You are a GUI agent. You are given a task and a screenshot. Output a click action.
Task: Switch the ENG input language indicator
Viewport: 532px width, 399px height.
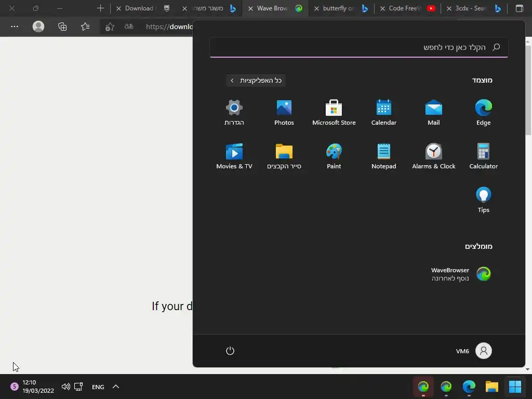98,387
